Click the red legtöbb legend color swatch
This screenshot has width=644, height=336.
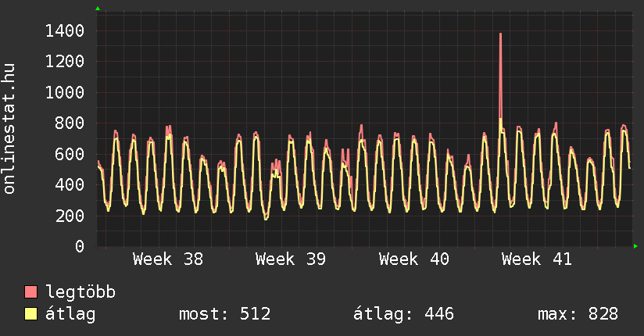(x=31, y=293)
